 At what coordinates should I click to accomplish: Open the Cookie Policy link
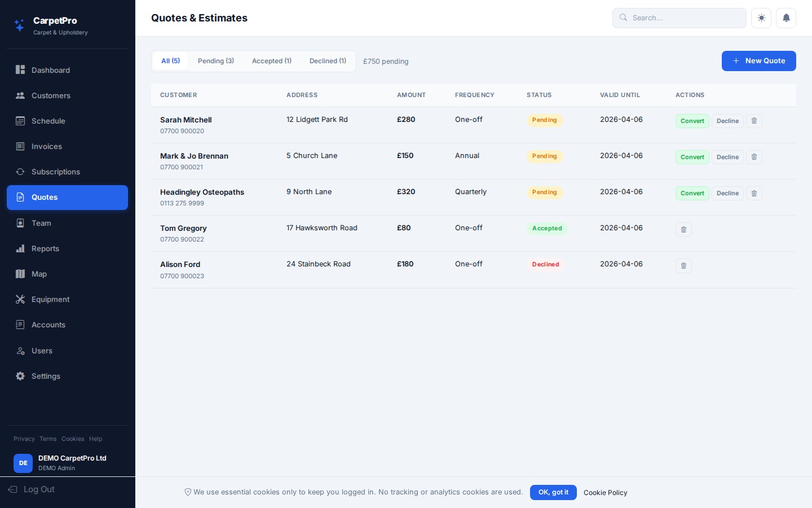(x=605, y=493)
